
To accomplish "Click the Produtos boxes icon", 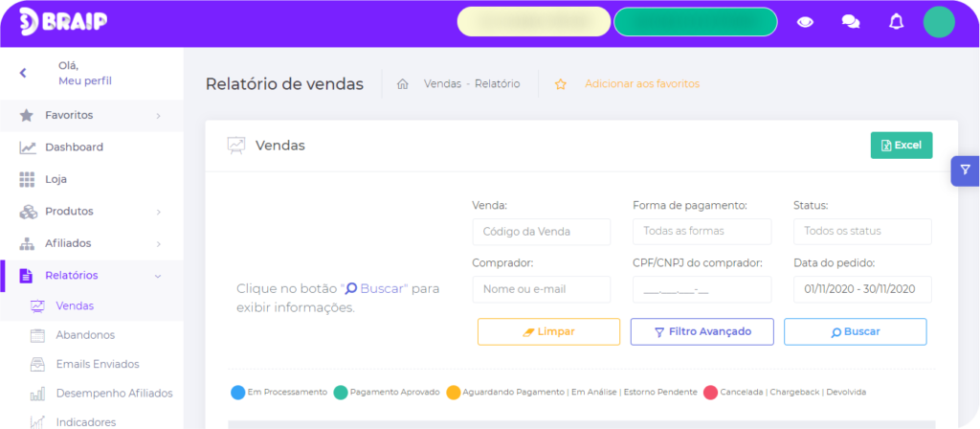I will click(x=28, y=212).
